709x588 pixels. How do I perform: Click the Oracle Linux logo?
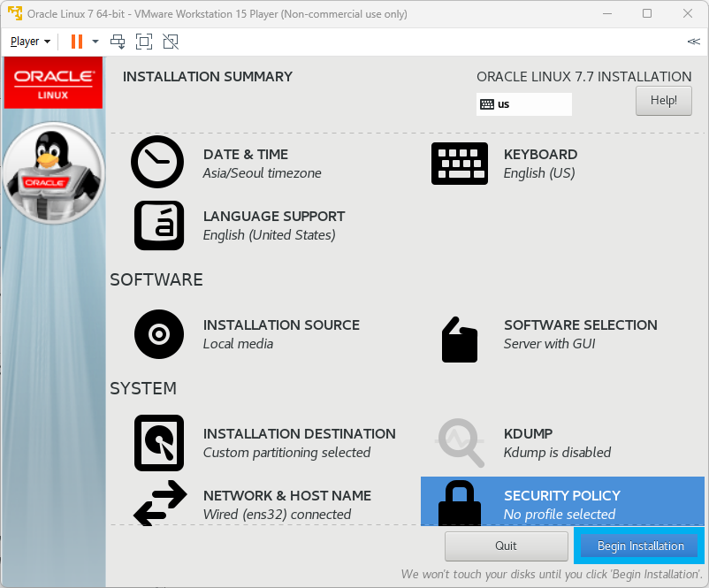point(53,83)
